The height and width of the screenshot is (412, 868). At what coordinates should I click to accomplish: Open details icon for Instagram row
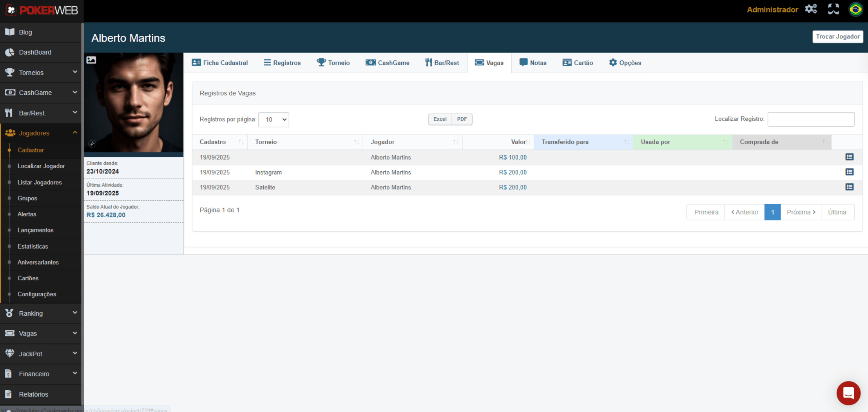point(849,172)
